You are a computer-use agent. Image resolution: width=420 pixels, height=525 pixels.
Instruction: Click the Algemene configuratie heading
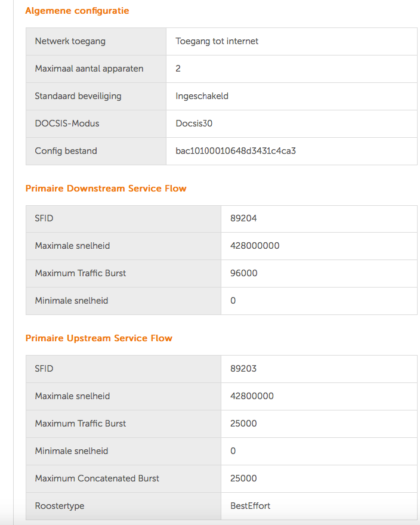pos(77,11)
